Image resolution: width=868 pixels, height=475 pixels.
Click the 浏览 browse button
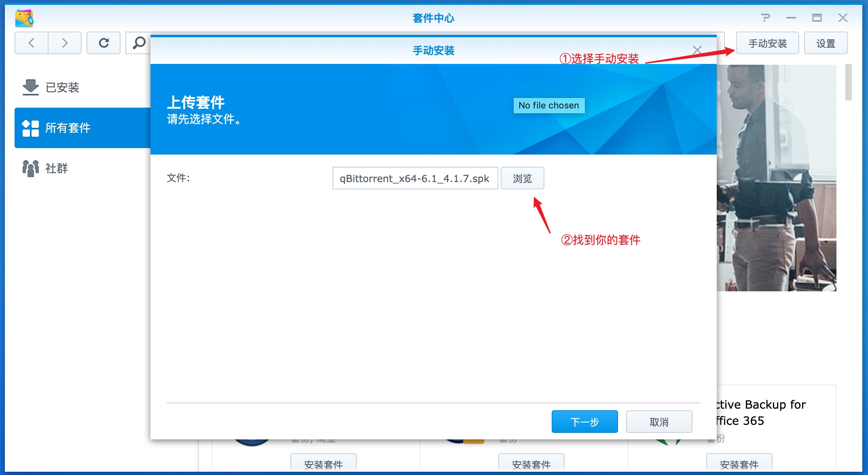point(522,178)
